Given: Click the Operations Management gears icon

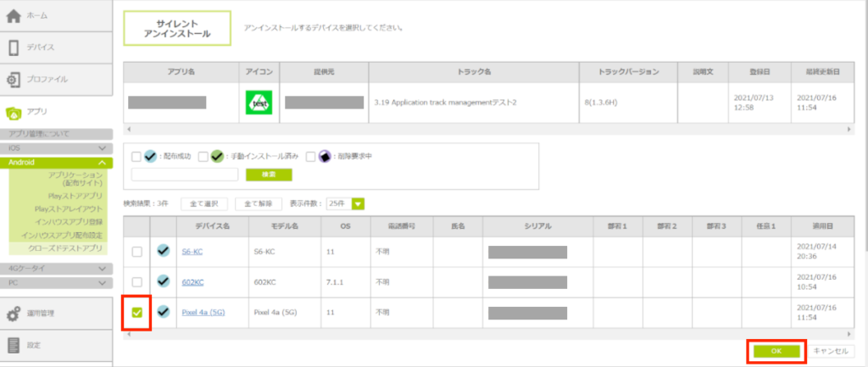Looking at the screenshot, I should (x=14, y=314).
